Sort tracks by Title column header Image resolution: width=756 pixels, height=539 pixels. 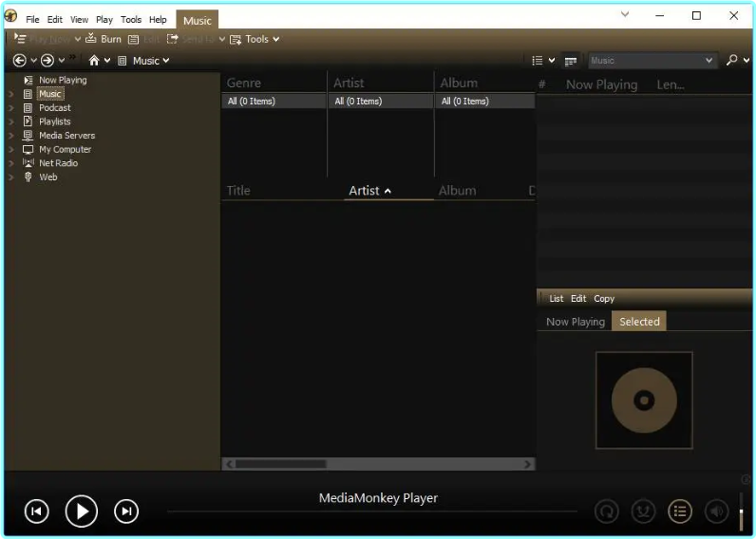[238, 191]
